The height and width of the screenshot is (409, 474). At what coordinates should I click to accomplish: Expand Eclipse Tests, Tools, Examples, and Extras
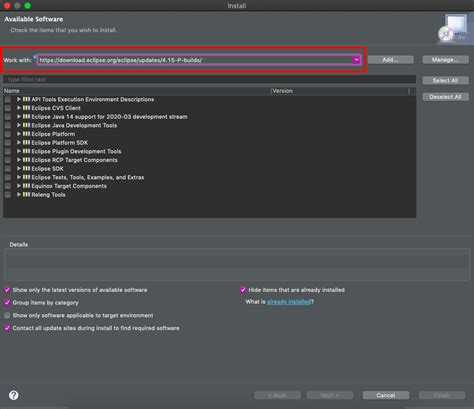pyautogui.click(x=19, y=177)
